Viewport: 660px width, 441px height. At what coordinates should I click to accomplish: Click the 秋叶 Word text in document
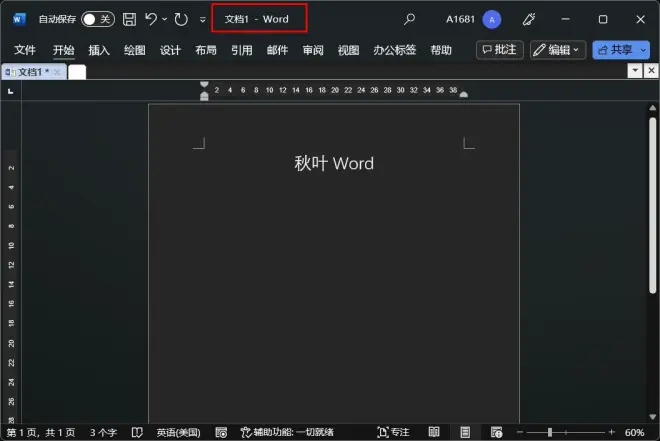[x=334, y=163]
